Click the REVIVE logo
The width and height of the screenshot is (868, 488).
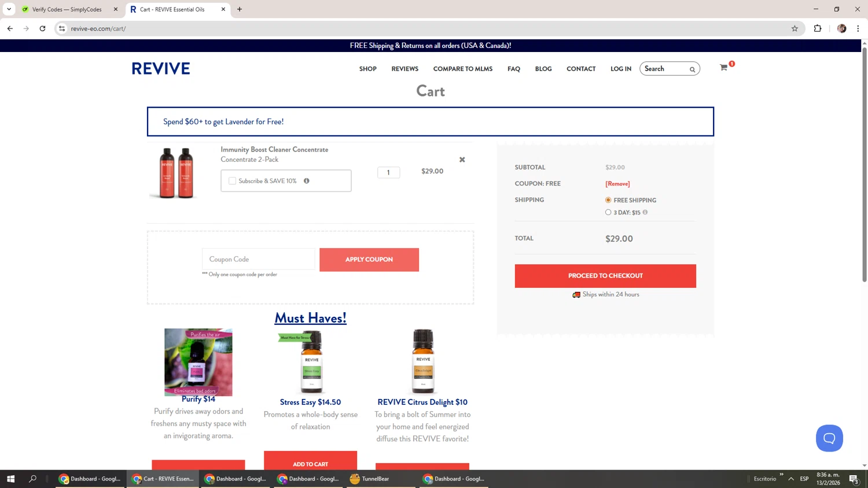161,68
